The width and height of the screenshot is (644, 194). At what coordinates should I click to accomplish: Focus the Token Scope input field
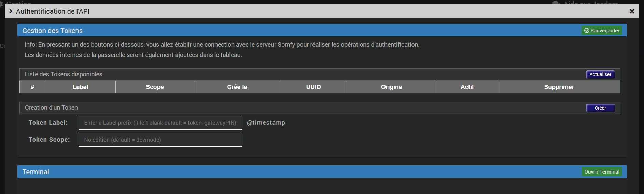click(160, 140)
